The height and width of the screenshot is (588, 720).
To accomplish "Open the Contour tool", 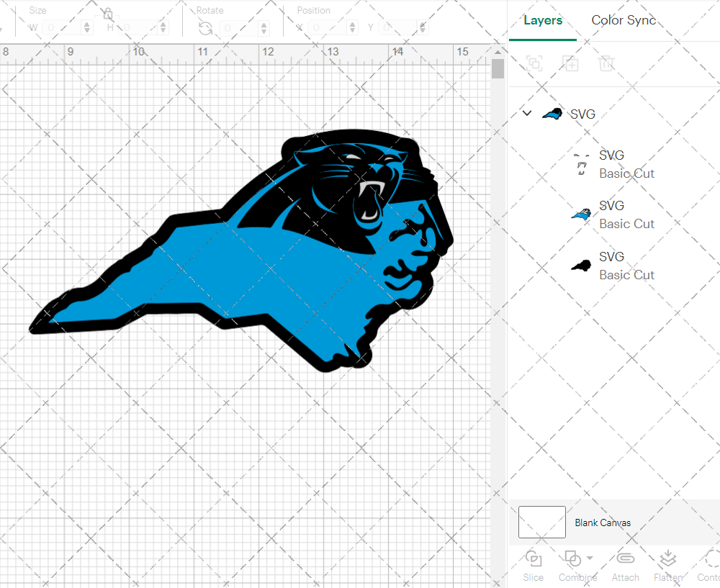I will point(709,565).
